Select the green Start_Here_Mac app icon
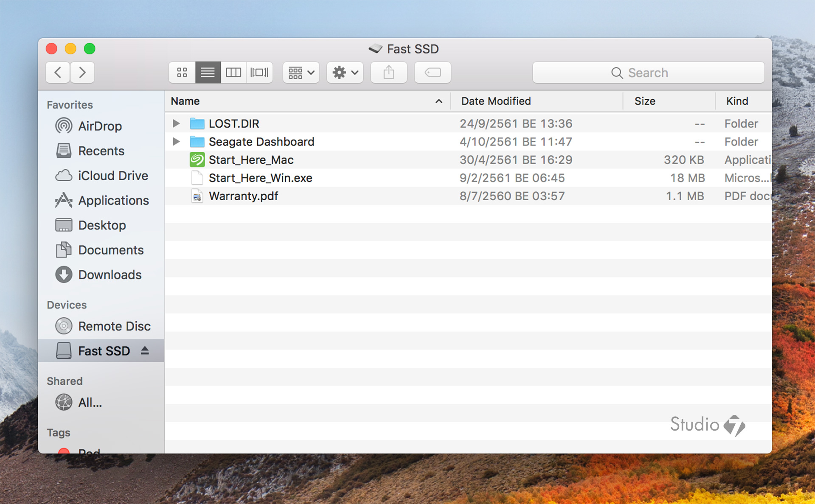Viewport: 815px width, 504px height. click(197, 160)
